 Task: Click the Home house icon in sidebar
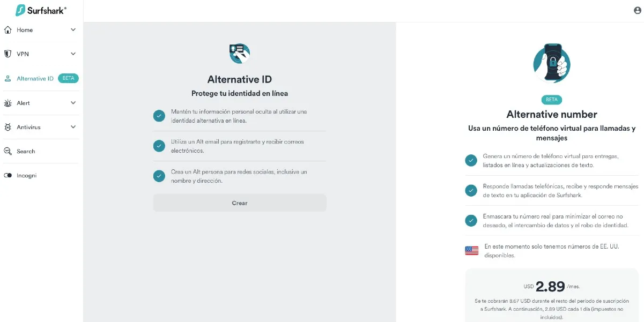[8, 30]
